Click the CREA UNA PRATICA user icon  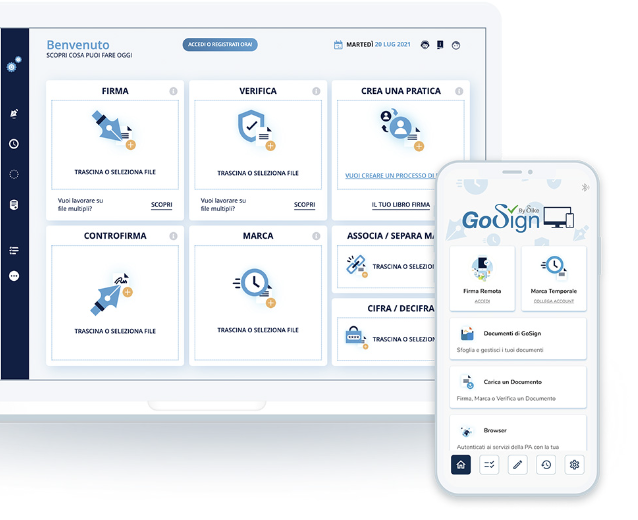click(x=402, y=129)
